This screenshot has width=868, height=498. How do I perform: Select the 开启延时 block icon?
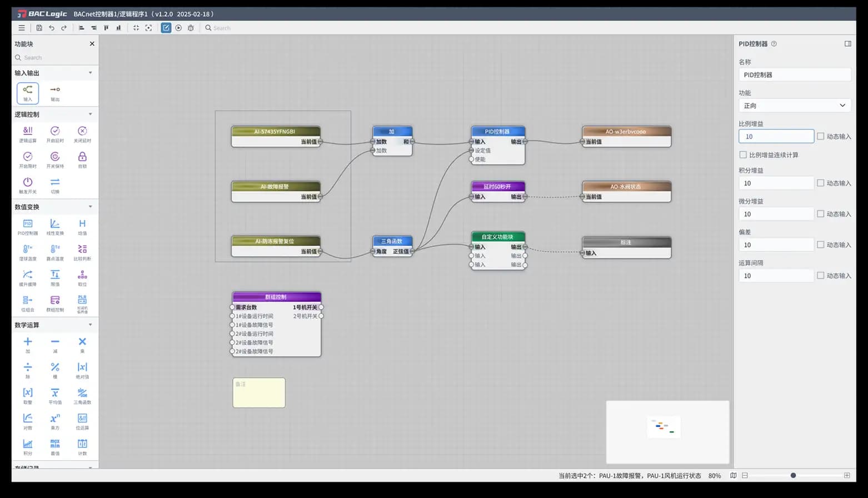(x=55, y=134)
